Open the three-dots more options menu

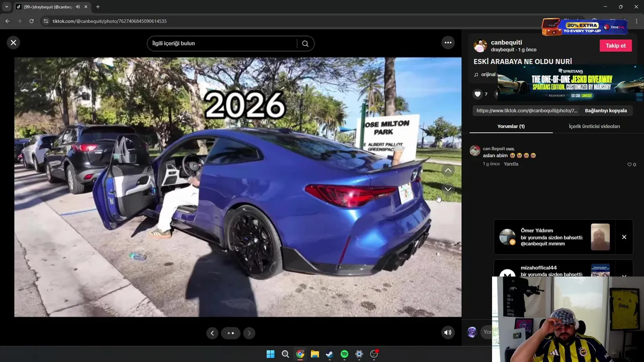(448, 43)
